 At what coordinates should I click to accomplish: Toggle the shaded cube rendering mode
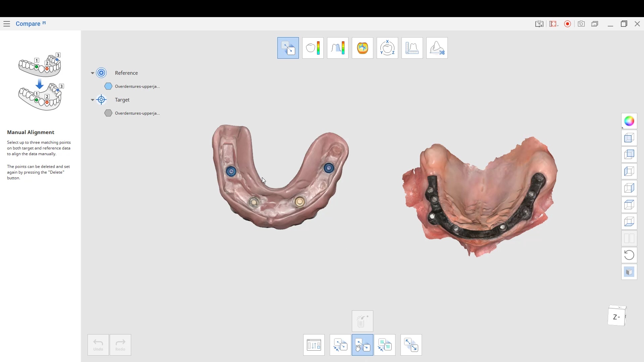click(x=629, y=272)
